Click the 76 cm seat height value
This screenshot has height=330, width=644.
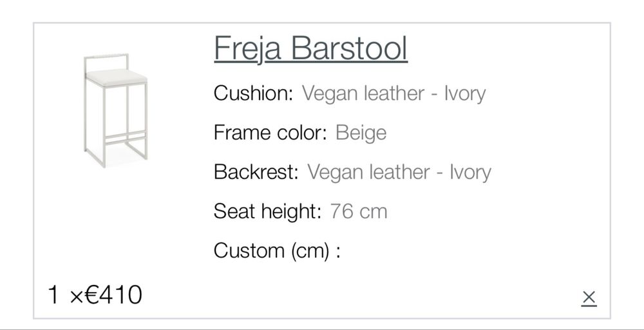pyautogui.click(x=359, y=211)
